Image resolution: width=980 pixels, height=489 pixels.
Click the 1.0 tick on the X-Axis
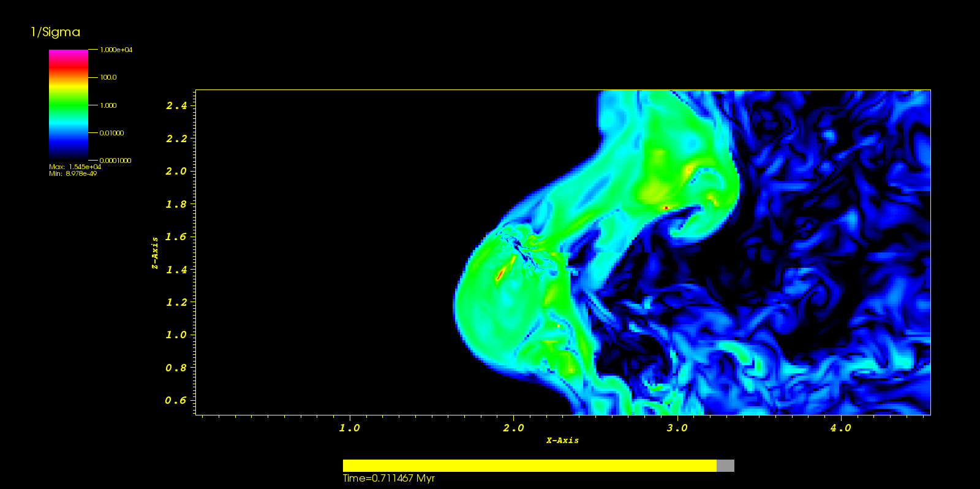(x=349, y=428)
